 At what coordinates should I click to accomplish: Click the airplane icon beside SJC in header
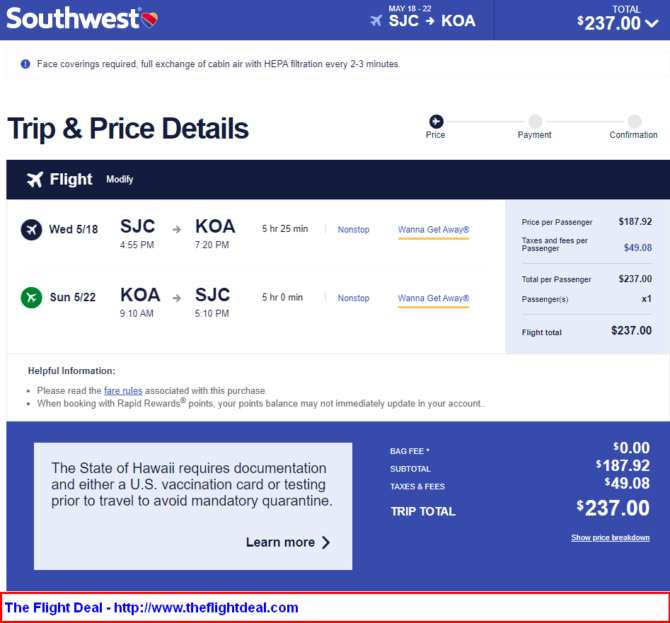tap(376, 21)
